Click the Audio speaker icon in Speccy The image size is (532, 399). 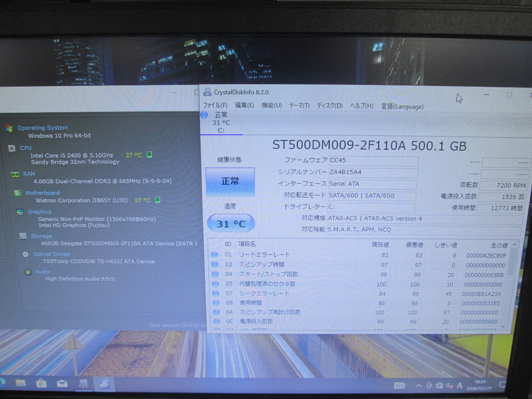tap(28, 272)
